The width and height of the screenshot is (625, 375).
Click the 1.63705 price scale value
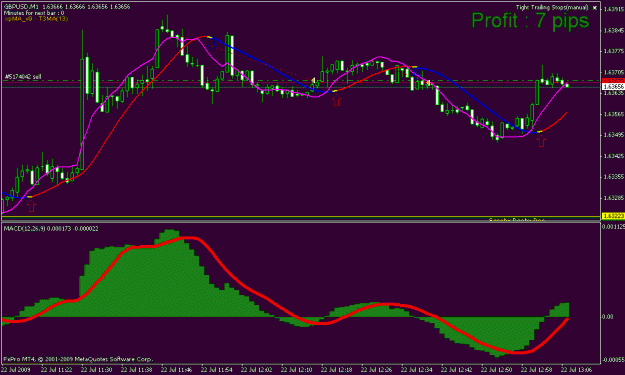point(614,72)
